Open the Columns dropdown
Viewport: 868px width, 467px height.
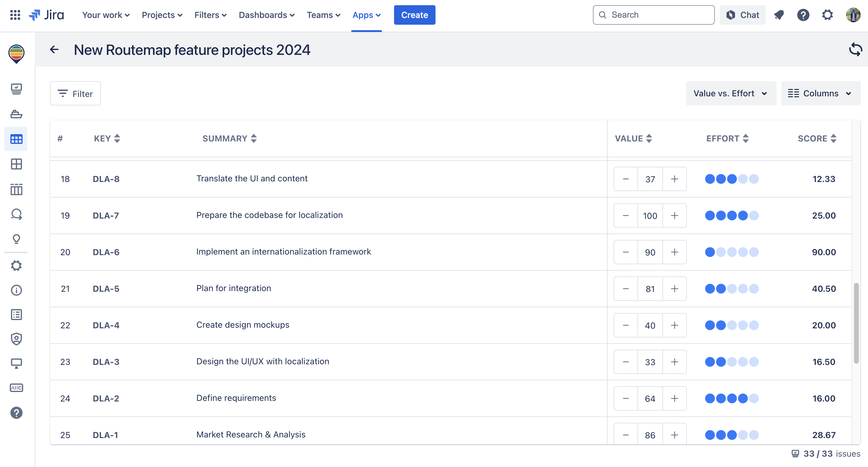(x=820, y=93)
